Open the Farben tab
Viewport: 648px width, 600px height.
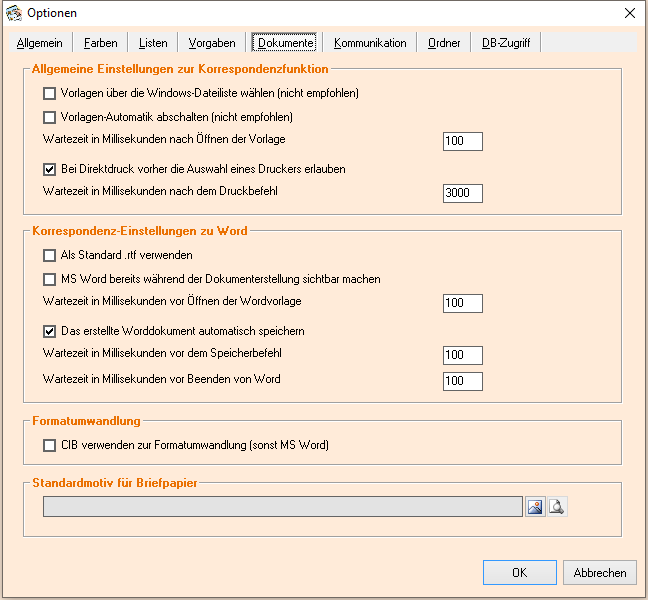[x=100, y=43]
